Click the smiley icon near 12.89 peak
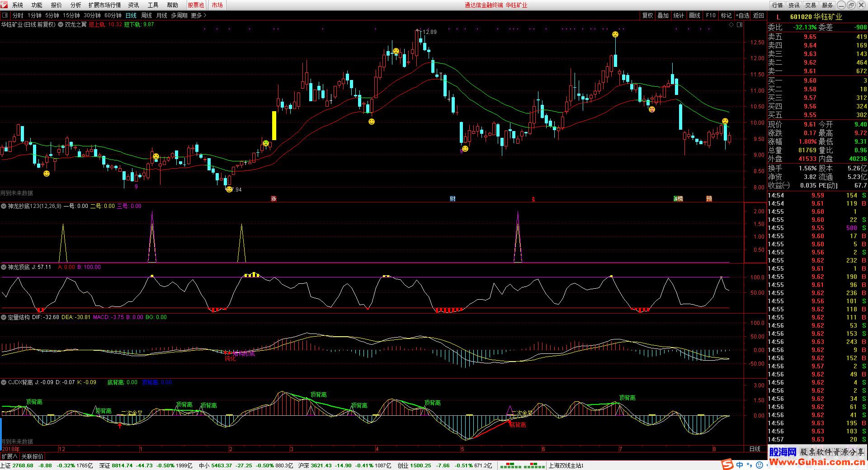The image size is (868, 470). [396, 51]
